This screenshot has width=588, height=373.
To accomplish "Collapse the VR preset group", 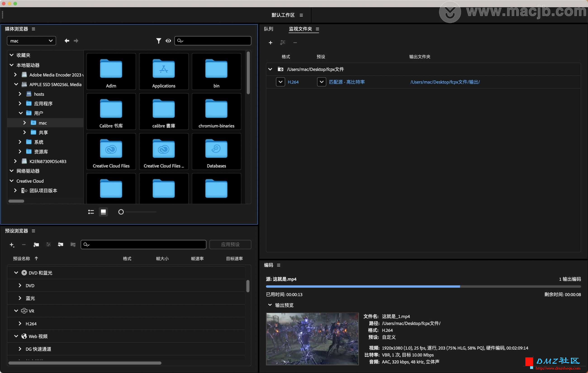I will [16, 311].
